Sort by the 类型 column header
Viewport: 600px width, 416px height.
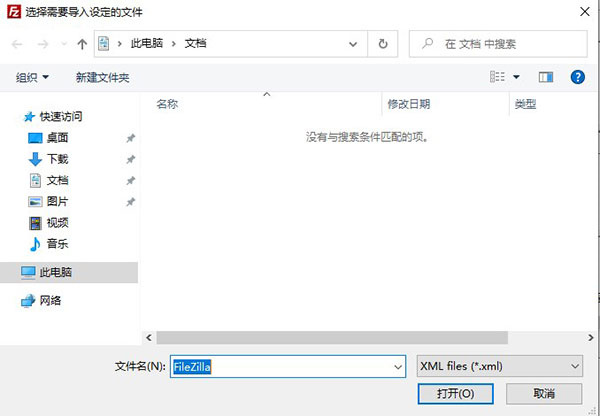pyautogui.click(x=525, y=104)
